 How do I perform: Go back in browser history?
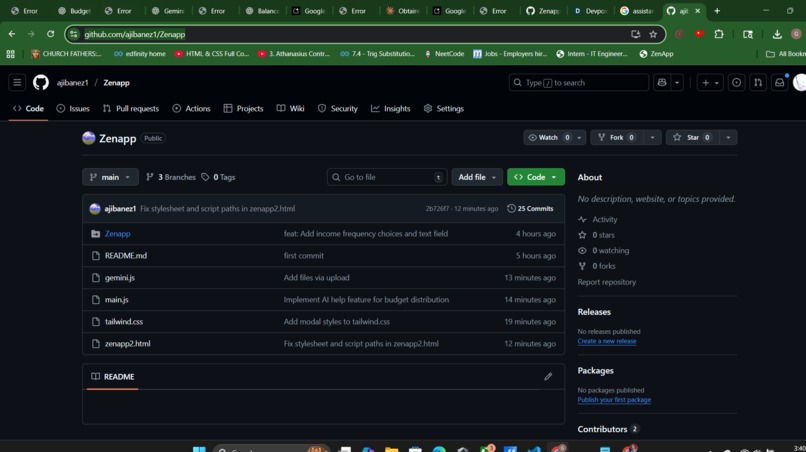point(12,34)
